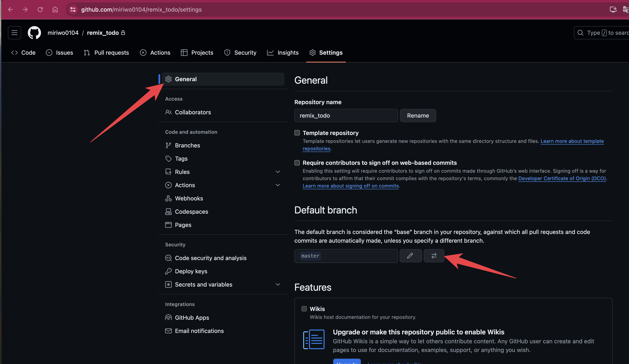Click the pencil rename branch icon
This screenshot has width=629, height=364.
click(x=410, y=256)
